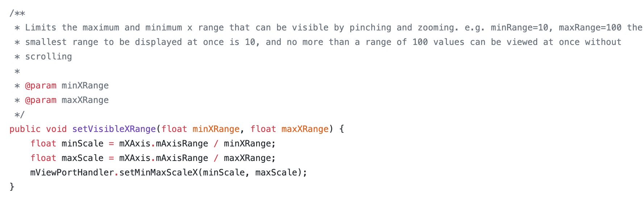The width and height of the screenshot is (644, 203).
Task: Click the setVisibleXRange method name
Action: click(x=114, y=129)
